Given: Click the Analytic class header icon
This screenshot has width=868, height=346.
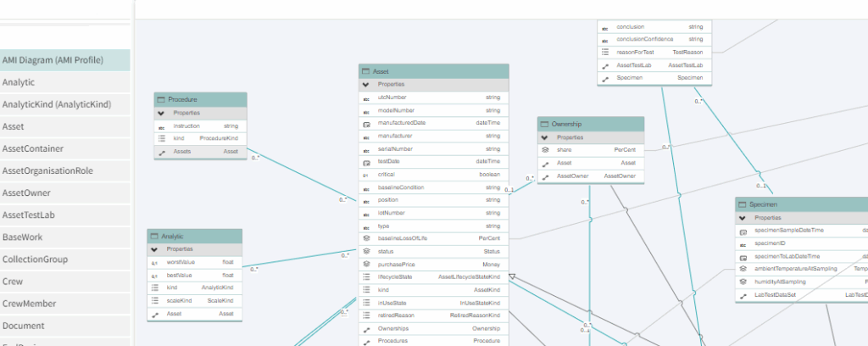Looking at the screenshot, I should click(154, 237).
